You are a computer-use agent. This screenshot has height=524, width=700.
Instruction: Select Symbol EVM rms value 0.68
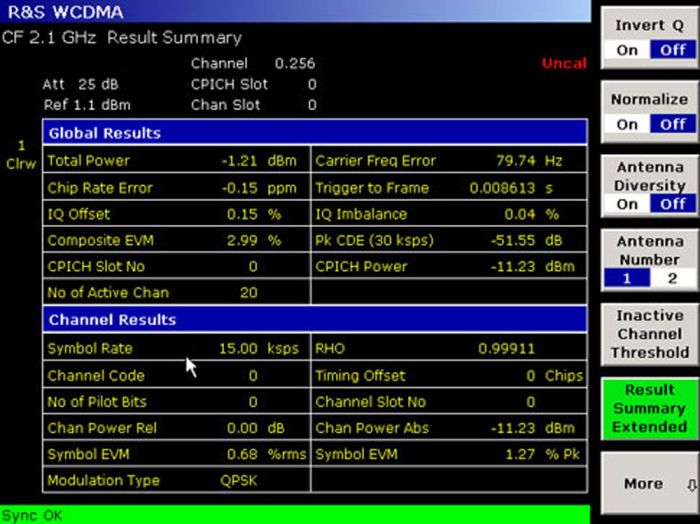(242, 454)
